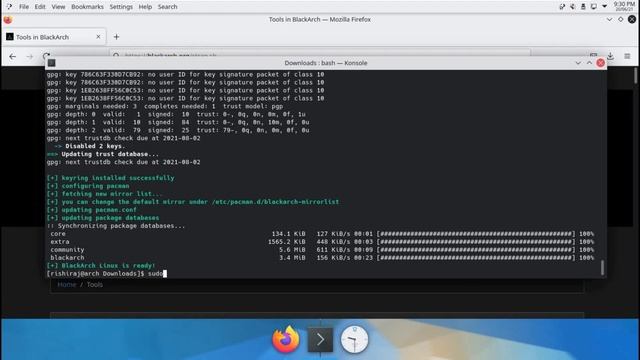The image size is (640, 360).
Task: Reload the Firefox page
Action: 46,56
